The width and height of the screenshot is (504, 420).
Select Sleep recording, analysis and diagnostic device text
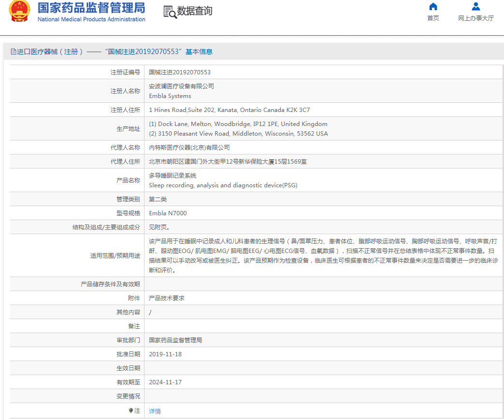223,185
